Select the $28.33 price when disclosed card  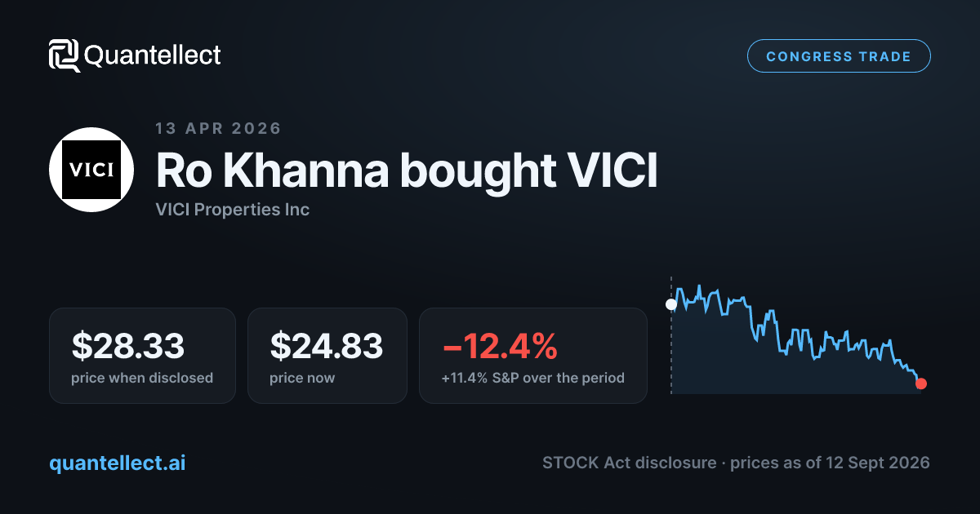pyautogui.click(x=142, y=355)
